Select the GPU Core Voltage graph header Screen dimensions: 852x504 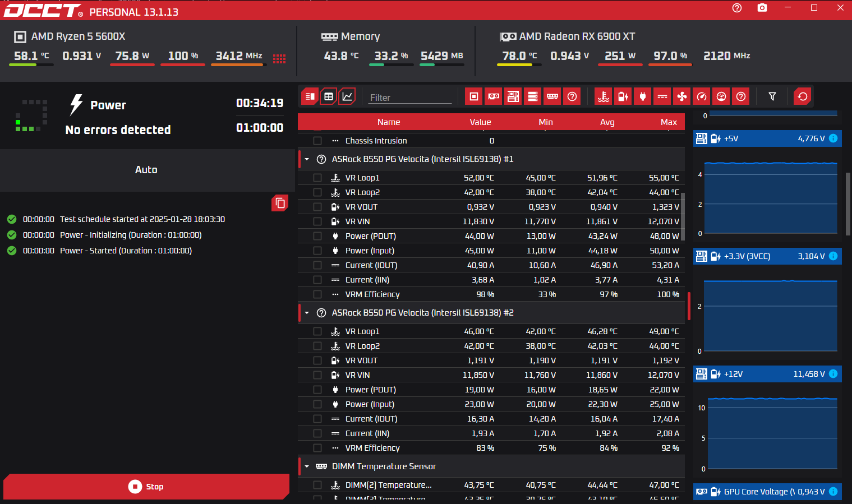[767, 492]
